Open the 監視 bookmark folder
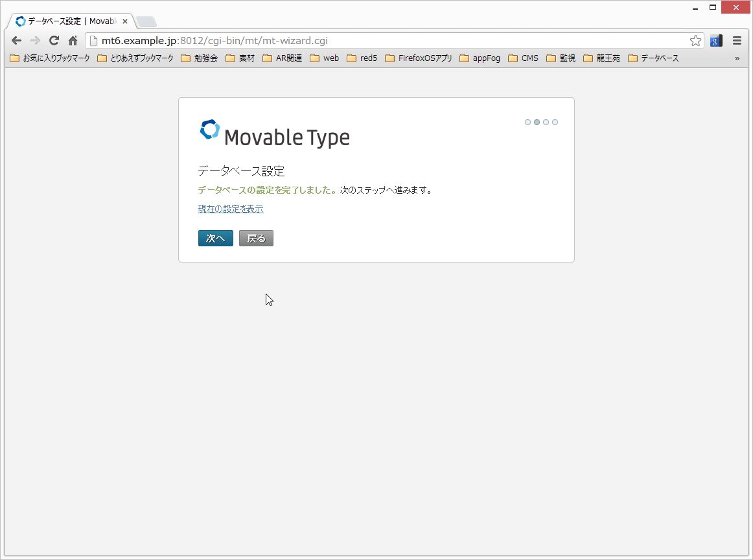The image size is (753, 560). (561, 58)
